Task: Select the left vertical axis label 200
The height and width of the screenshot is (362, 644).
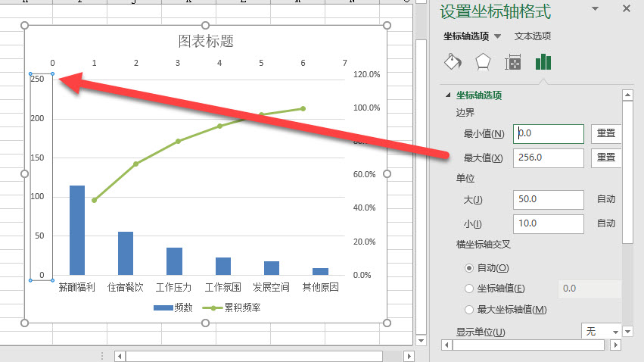Action: point(37,118)
